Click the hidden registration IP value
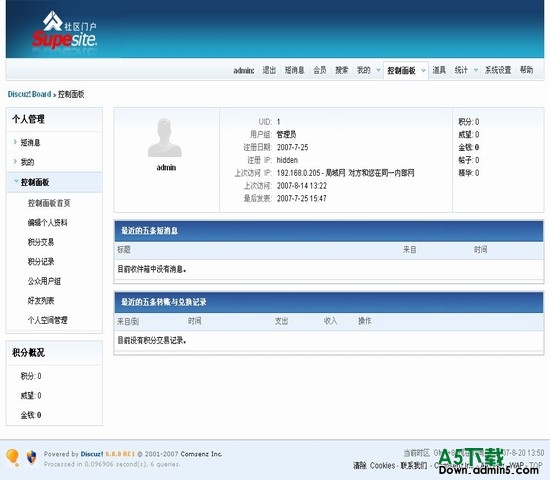 click(x=287, y=160)
